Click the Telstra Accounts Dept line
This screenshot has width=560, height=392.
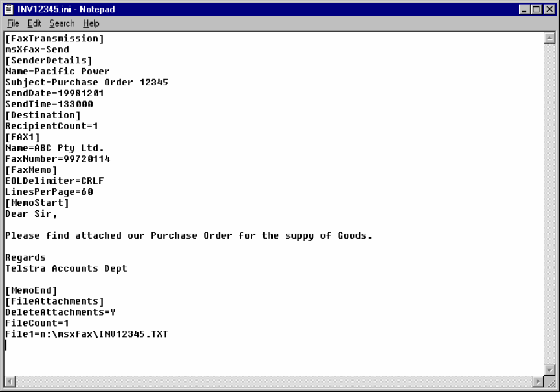pyautogui.click(x=66, y=268)
